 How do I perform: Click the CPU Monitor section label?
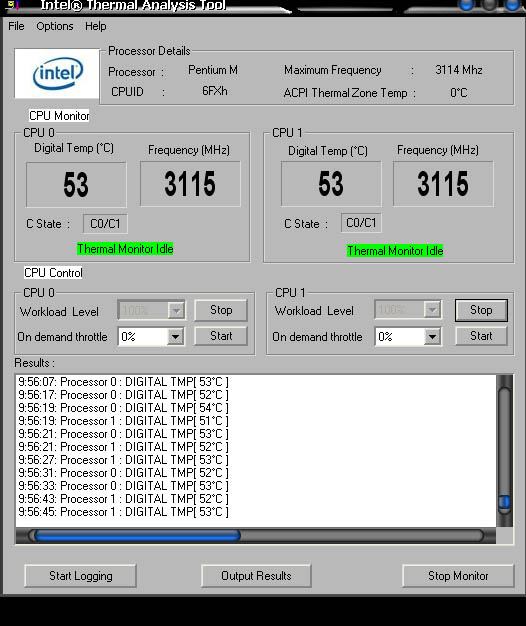coord(59,116)
